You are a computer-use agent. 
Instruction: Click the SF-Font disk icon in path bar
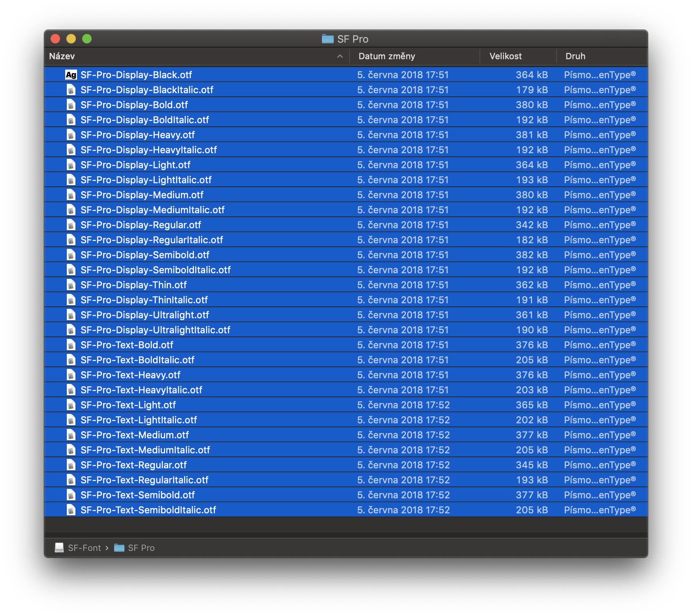[x=59, y=548]
